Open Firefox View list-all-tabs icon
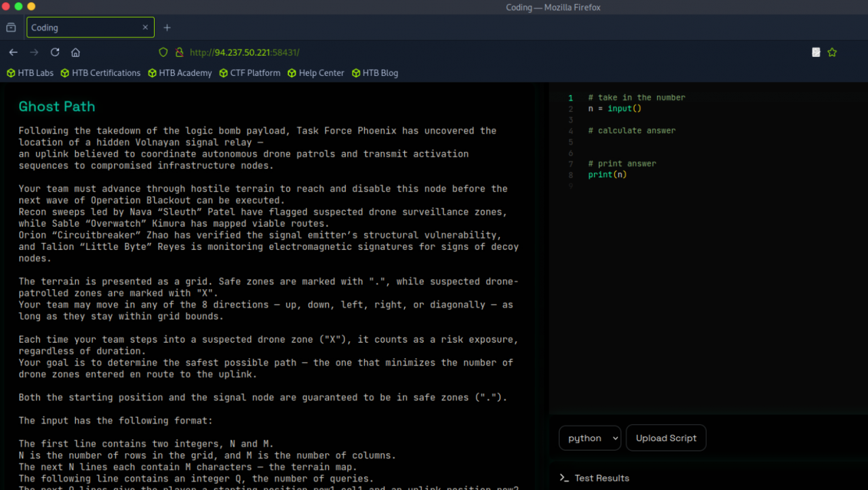 point(11,28)
